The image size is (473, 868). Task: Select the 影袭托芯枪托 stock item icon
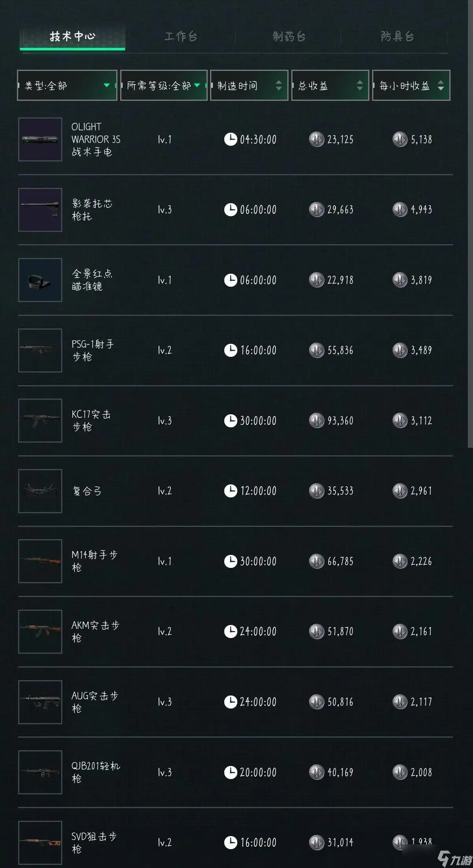pyautogui.click(x=40, y=210)
